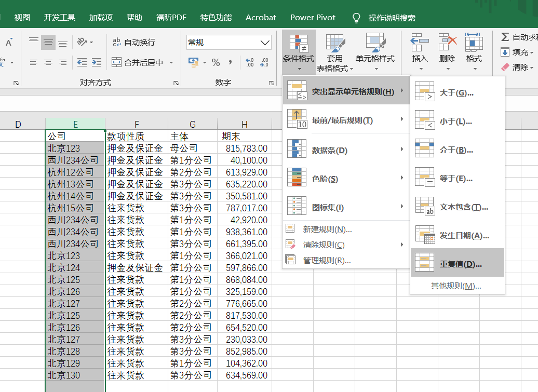Choose the 大于(G) greater than rule
This screenshot has width=538, height=392.
tap(458, 92)
